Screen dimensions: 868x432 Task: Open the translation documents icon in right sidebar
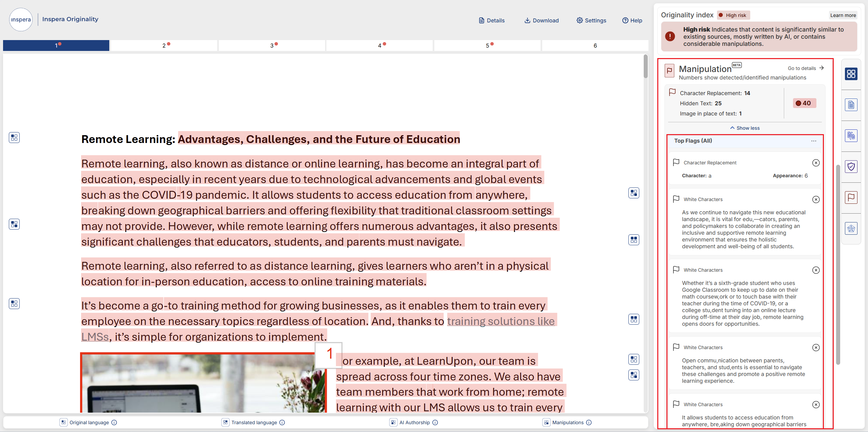[851, 136]
